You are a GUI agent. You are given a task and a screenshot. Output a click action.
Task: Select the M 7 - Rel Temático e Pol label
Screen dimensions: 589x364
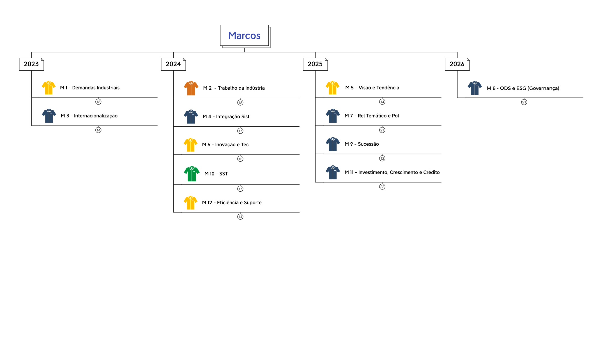[x=372, y=116]
